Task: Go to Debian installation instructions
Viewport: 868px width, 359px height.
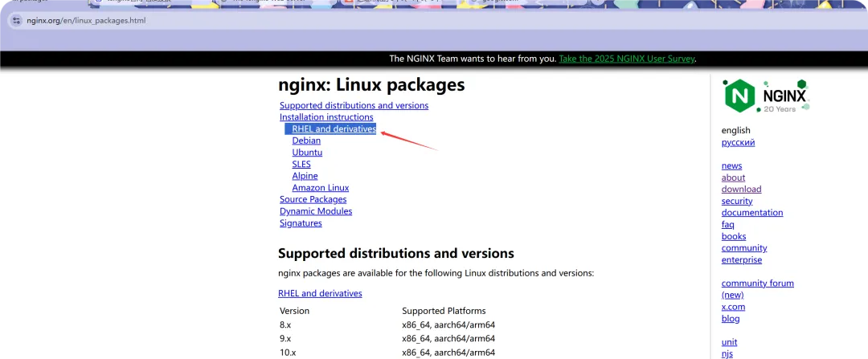Action: [x=306, y=141]
